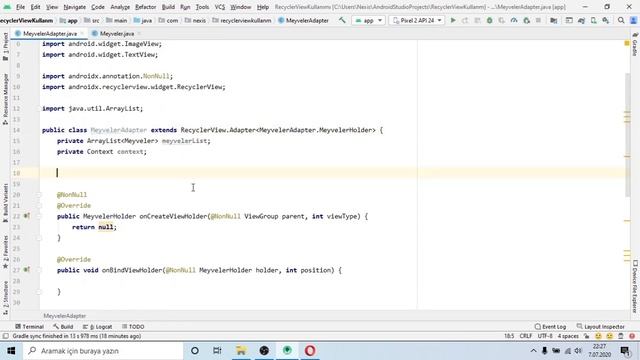Click the Make Project hammer icon
The height and width of the screenshot is (360, 640).
click(x=342, y=20)
